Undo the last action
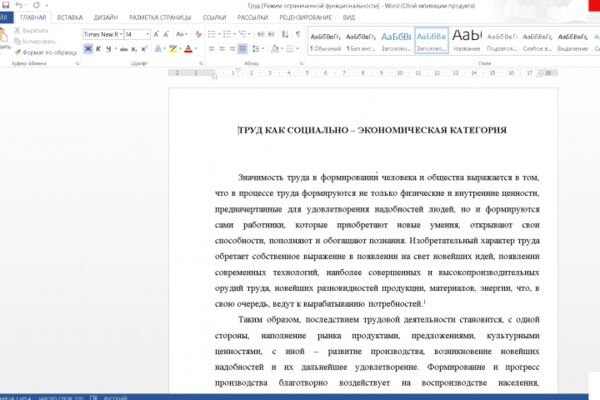The width and height of the screenshot is (600, 400). coord(19,5)
